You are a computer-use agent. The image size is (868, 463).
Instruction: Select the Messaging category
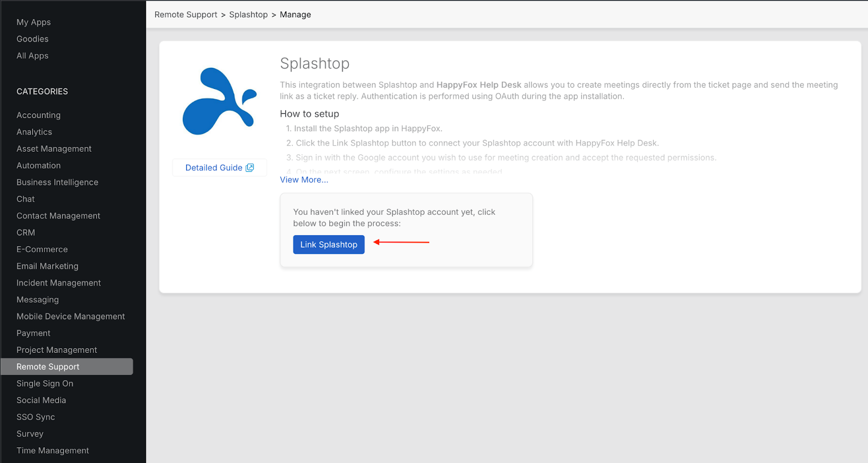[x=37, y=300]
